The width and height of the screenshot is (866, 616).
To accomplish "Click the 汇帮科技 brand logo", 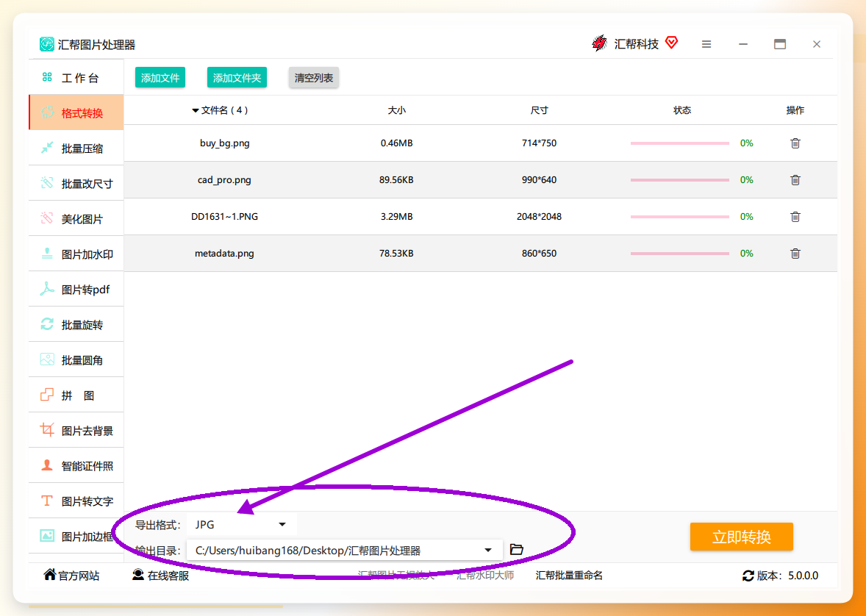I will pos(599,43).
